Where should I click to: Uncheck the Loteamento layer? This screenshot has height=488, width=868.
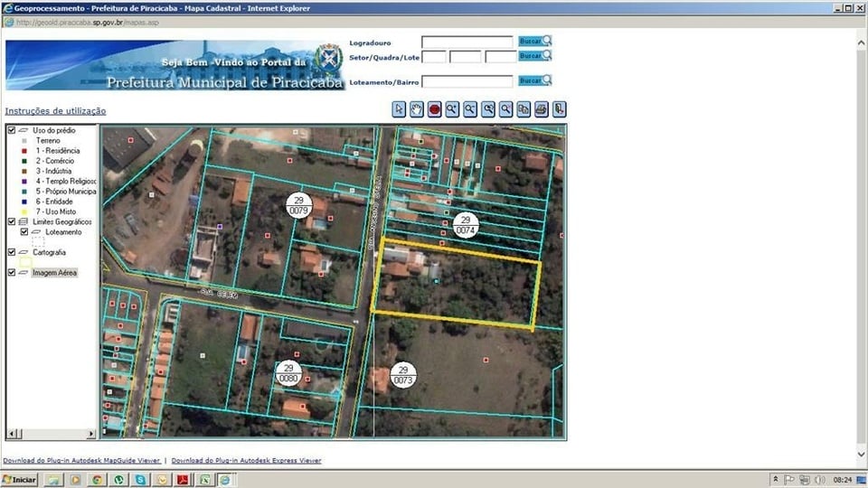click(24, 232)
